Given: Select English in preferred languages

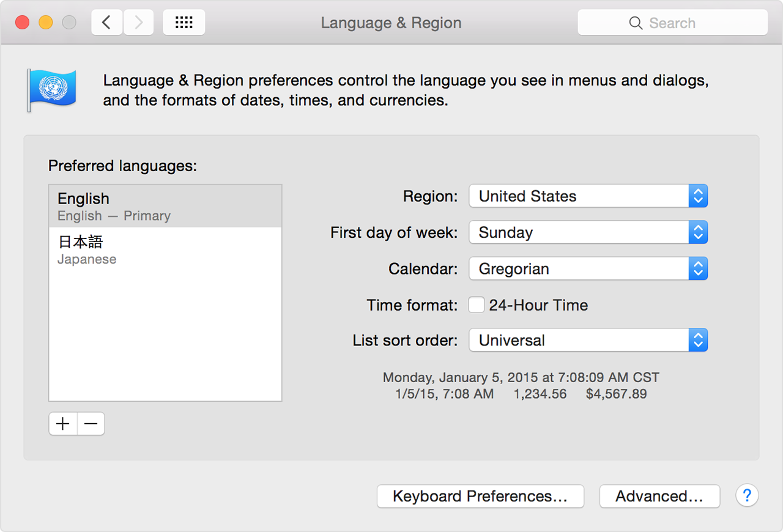Looking at the screenshot, I should coord(165,206).
